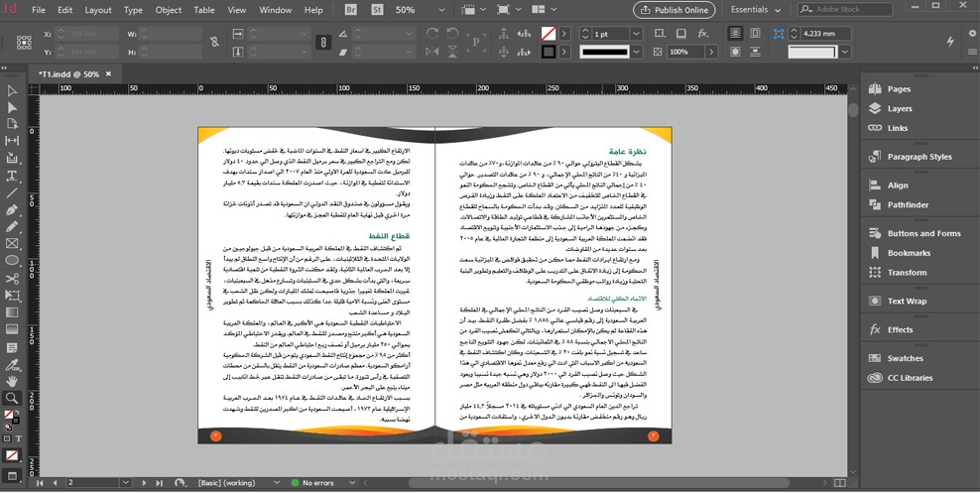Select the Type tool
The width and height of the screenshot is (980, 494).
pyautogui.click(x=11, y=176)
